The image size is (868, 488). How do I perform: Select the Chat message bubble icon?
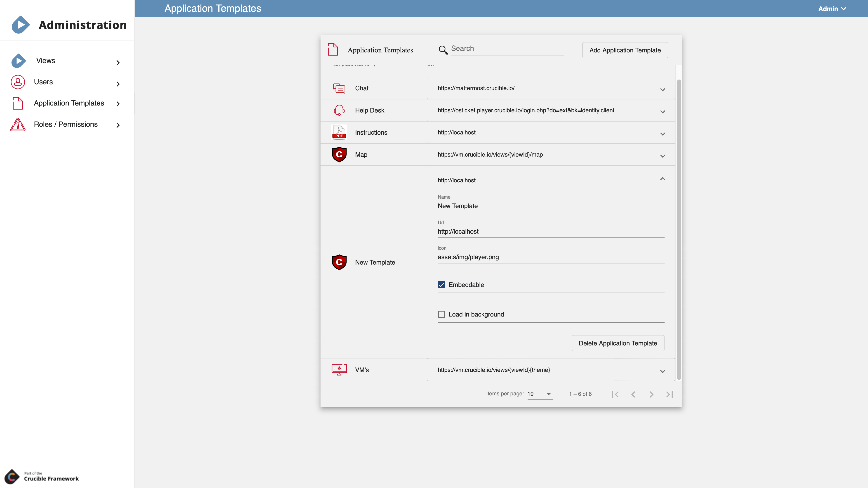(x=339, y=88)
